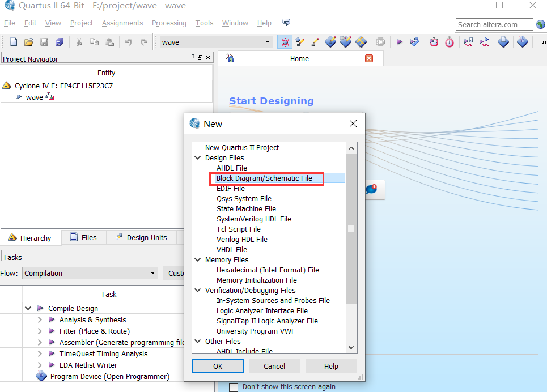Click the Paste toolbar icon
Image resolution: width=547 pixels, height=392 pixels.
109,42
